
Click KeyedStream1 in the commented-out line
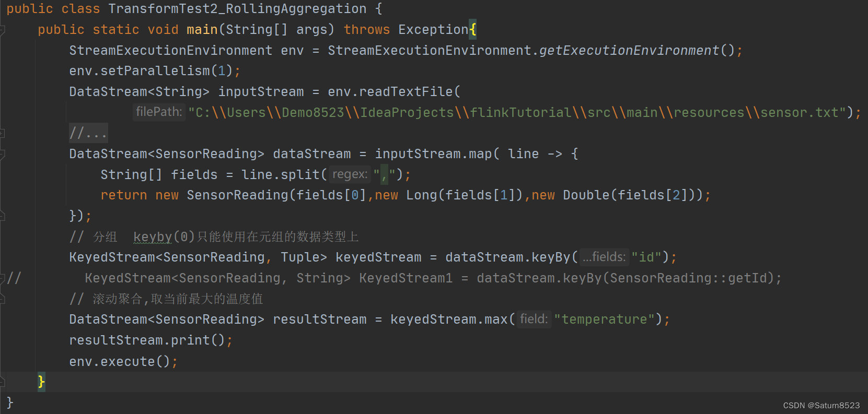pyautogui.click(x=406, y=278)
